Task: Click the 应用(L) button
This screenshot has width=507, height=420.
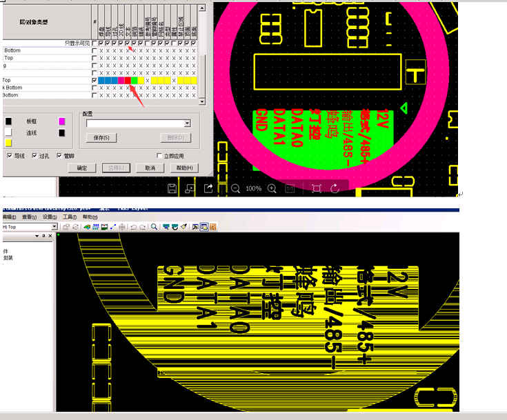Action: click(116, 168)
